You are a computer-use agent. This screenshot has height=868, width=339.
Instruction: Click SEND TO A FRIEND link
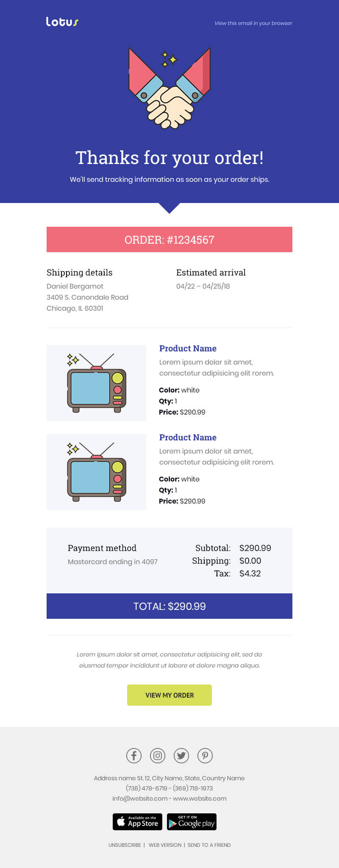click(209, 845)
